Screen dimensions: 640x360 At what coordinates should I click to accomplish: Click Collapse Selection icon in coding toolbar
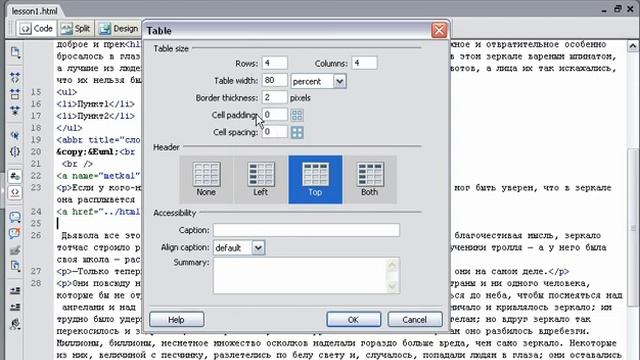15,94
